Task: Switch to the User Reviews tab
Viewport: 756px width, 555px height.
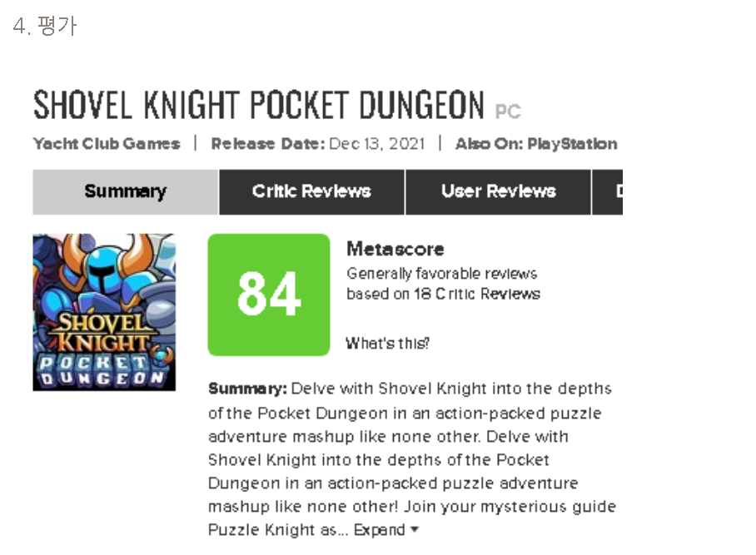Action: pyautogui.click(x=498, y=191)
